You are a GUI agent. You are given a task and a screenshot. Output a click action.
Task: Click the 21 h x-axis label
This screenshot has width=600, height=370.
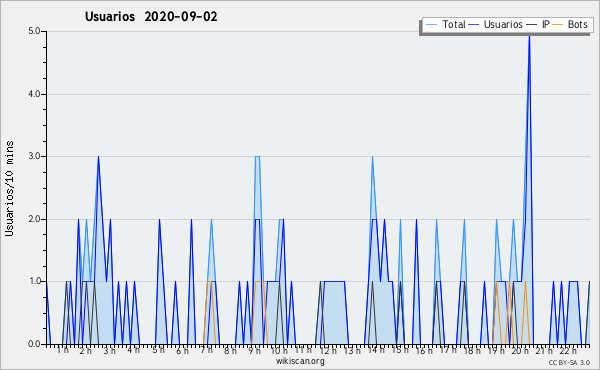(x=544, y=350)
